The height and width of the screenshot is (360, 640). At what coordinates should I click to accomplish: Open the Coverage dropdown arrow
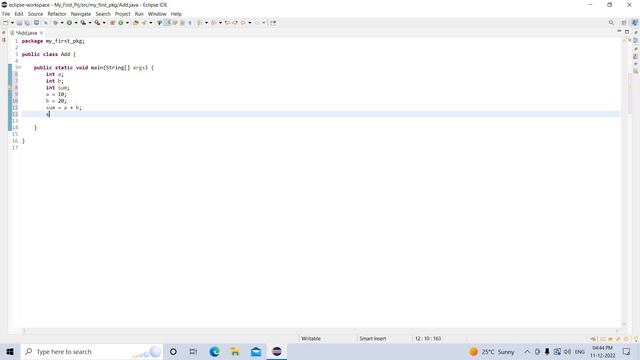pyautogui.click(x=90, y=23)
